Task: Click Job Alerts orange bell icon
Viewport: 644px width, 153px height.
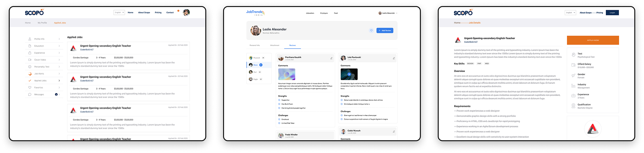Action: (30, 74)
